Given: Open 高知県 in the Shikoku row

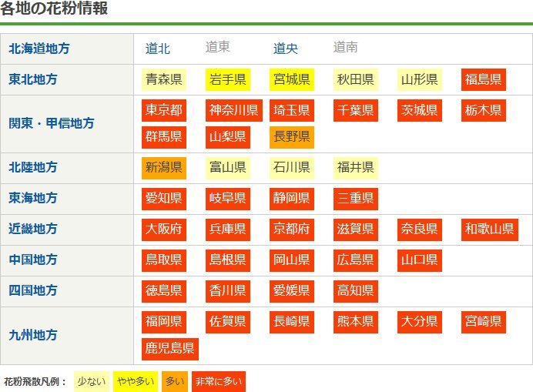Looking at the screenshot, I should coord(356,290).
